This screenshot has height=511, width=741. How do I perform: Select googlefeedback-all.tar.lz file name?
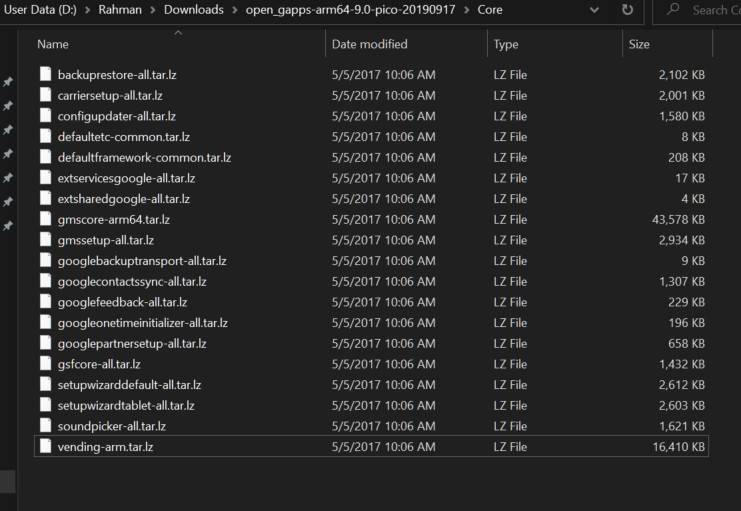[122, 302]
